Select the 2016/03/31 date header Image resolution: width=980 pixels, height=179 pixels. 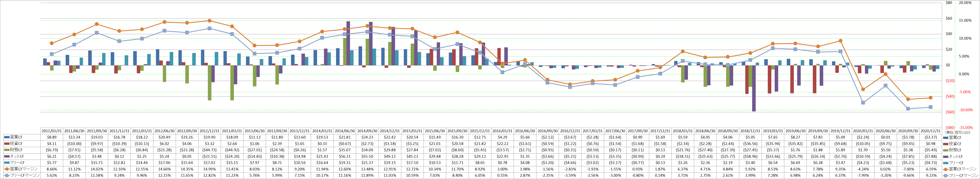(x=503, y=131)
